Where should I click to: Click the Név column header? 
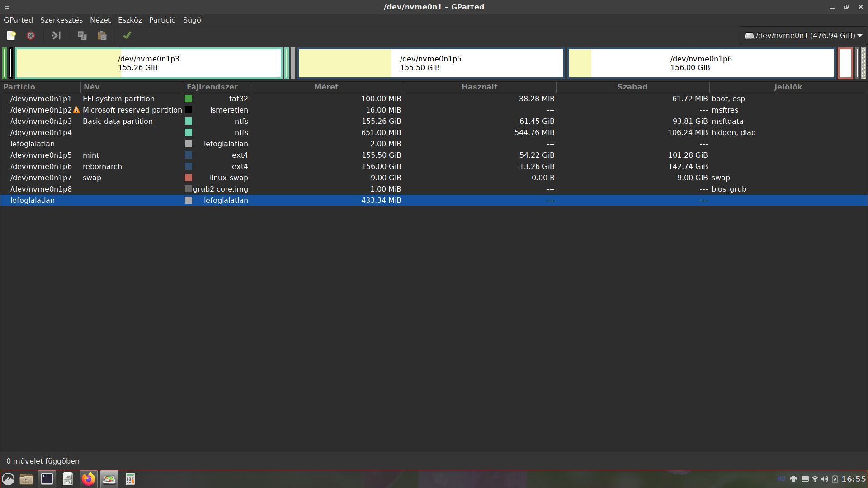tap(132, 87)
